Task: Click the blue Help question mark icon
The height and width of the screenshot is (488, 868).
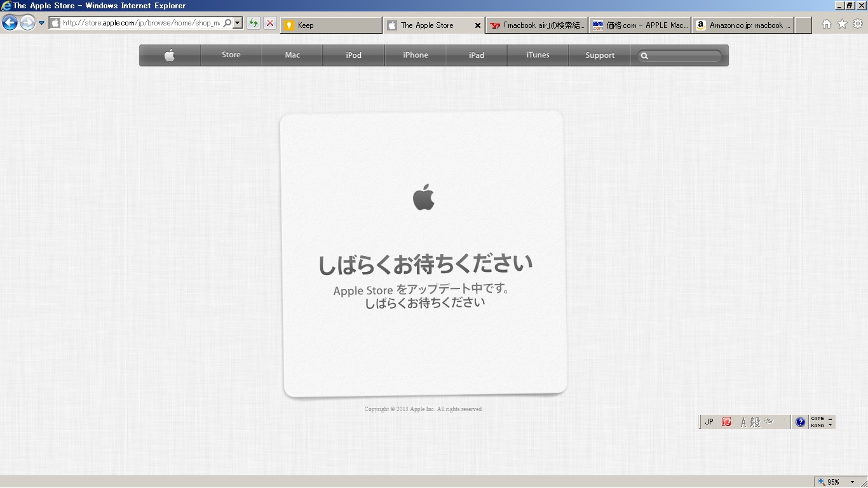Action: [801, 422]
